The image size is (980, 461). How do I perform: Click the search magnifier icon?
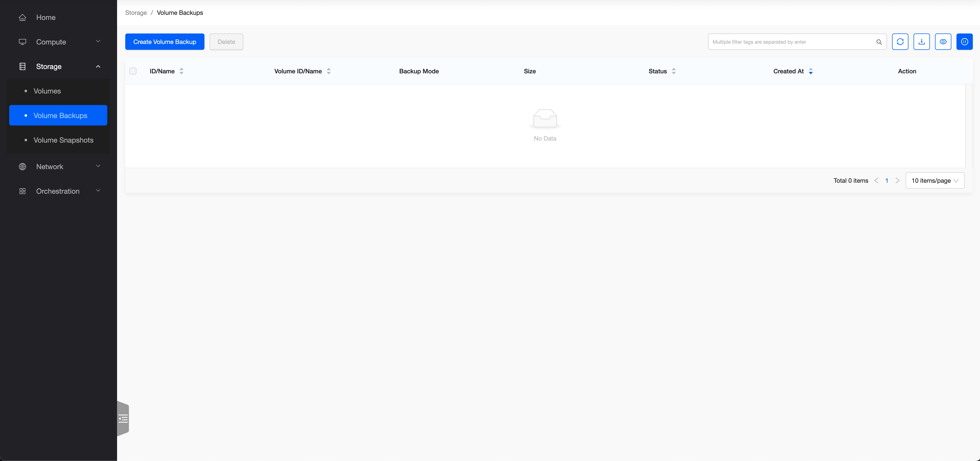click(879, 42)
